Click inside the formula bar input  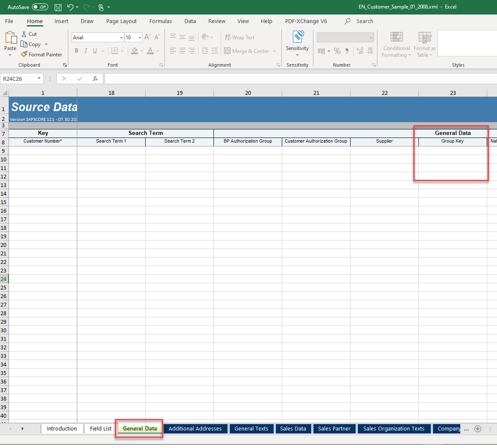[x=299, y=79]
